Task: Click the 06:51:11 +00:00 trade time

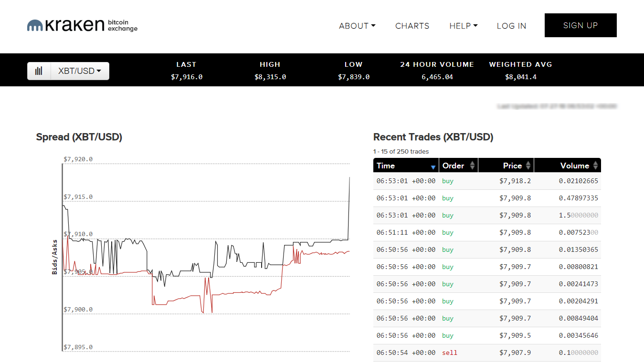Action: [x=406, y=232]
